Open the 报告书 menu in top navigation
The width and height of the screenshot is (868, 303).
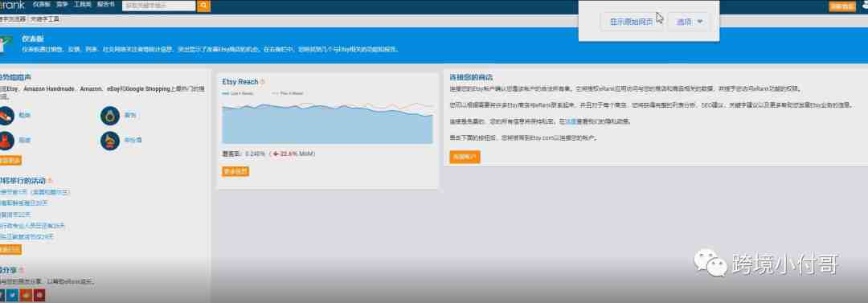[106, 5]
